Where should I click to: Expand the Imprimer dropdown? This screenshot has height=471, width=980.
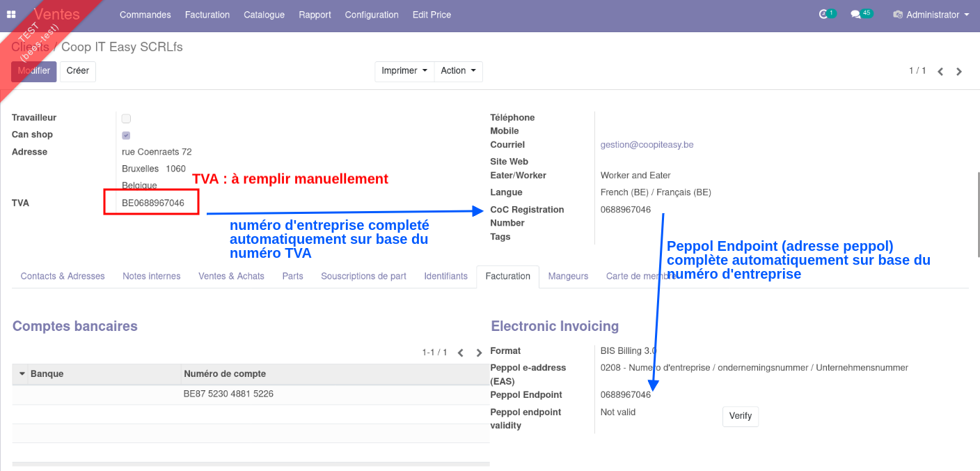coord(404,71)
